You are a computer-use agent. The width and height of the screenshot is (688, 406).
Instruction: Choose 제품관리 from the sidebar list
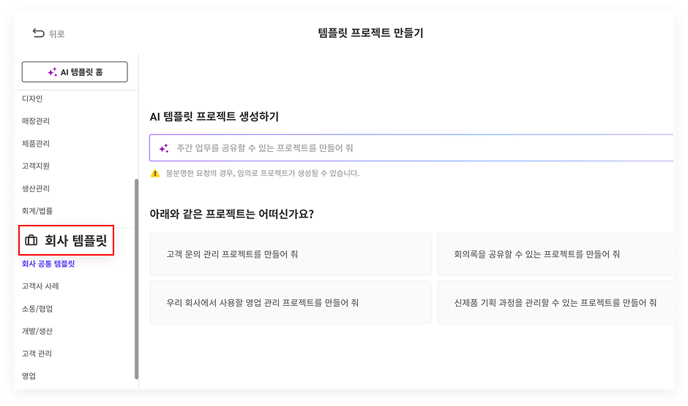tap(36, 144)
